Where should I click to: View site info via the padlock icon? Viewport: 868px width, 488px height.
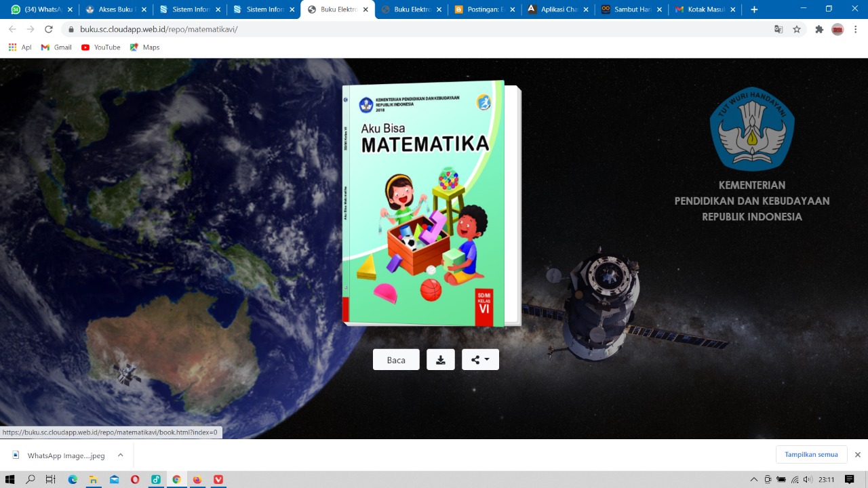(71, 29)
